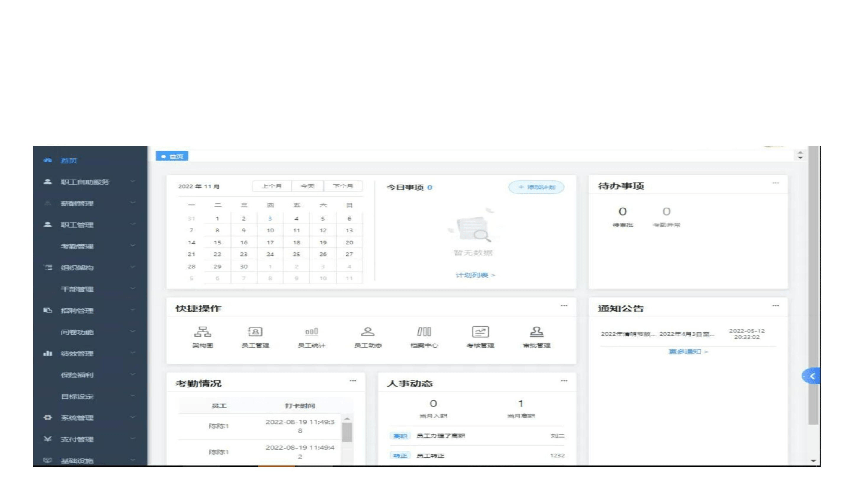The height and width of the screenshot is (489, 868).
Task: Open the 计划列表 link
Action: (x=475, y=275)
